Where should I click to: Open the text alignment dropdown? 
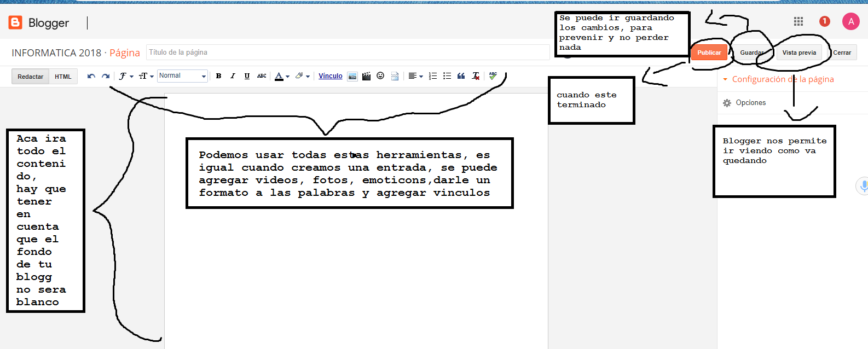pos(415,76)
